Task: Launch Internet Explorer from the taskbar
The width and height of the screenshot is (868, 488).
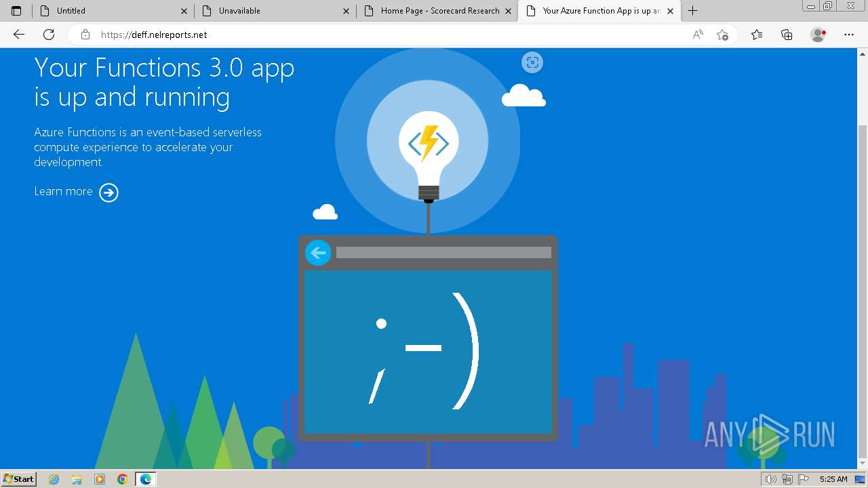Action: (x=54, y=479)
